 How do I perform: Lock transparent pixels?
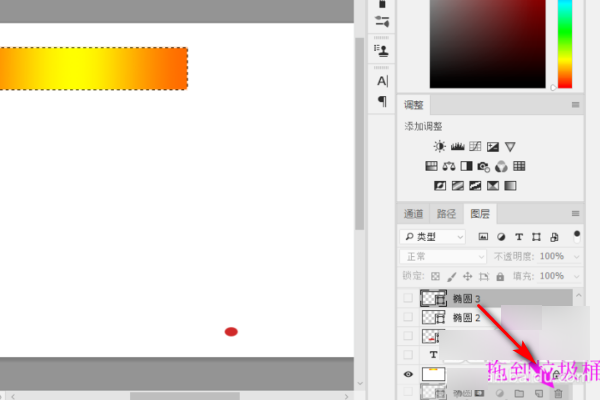[435, 276]
